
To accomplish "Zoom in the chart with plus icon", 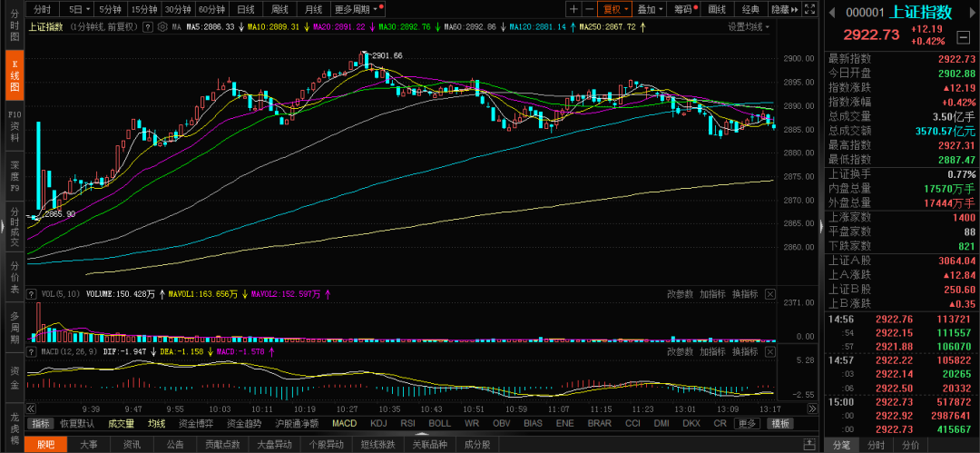I will [573, 9].
